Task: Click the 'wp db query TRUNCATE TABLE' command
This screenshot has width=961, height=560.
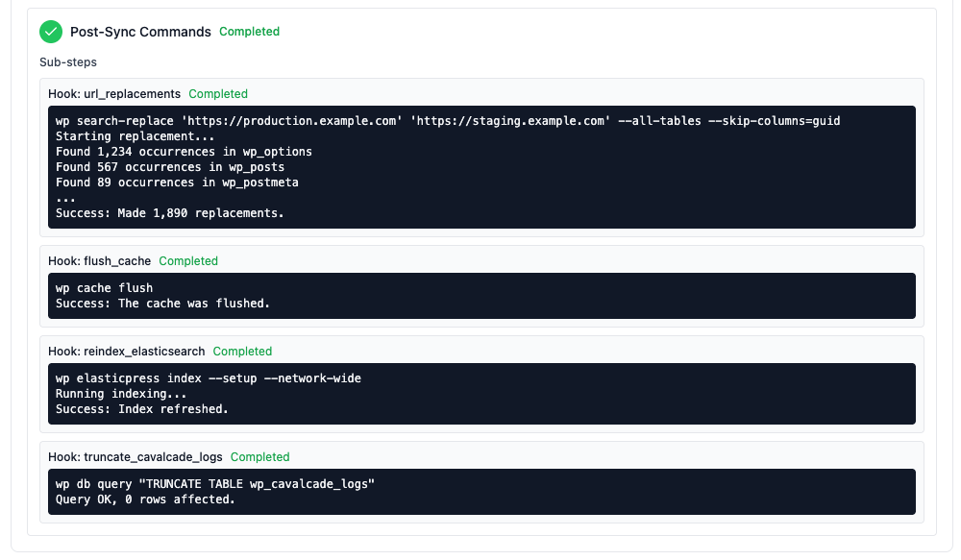Action: coord(215,484)
